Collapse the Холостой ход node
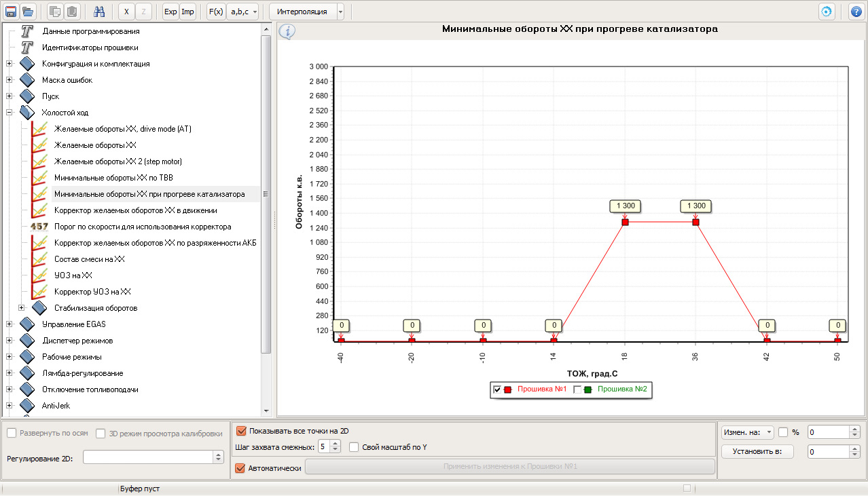Screen dimensions: 868x496 9,113
